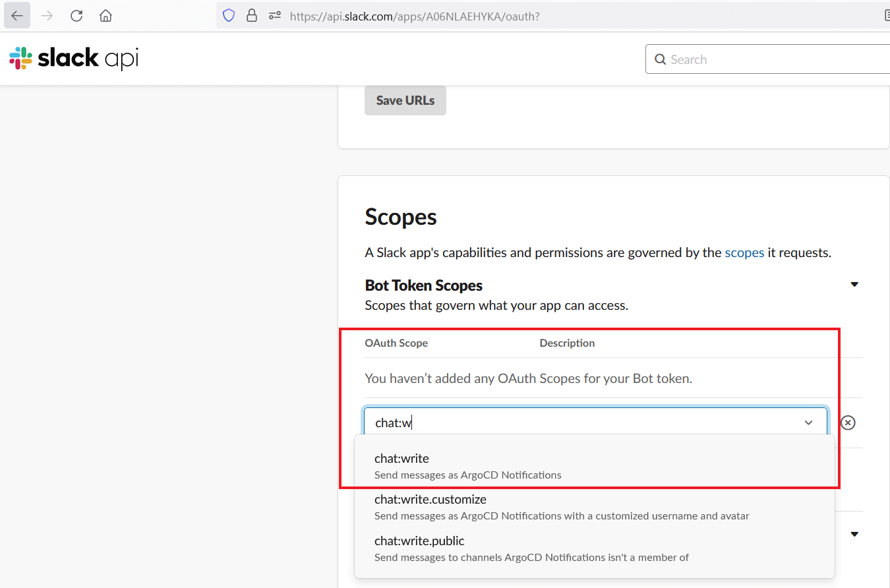Expand the section chevron at the bottom right
The width and height of the screenshot is (890, 588).
click(x=854, y=534)
